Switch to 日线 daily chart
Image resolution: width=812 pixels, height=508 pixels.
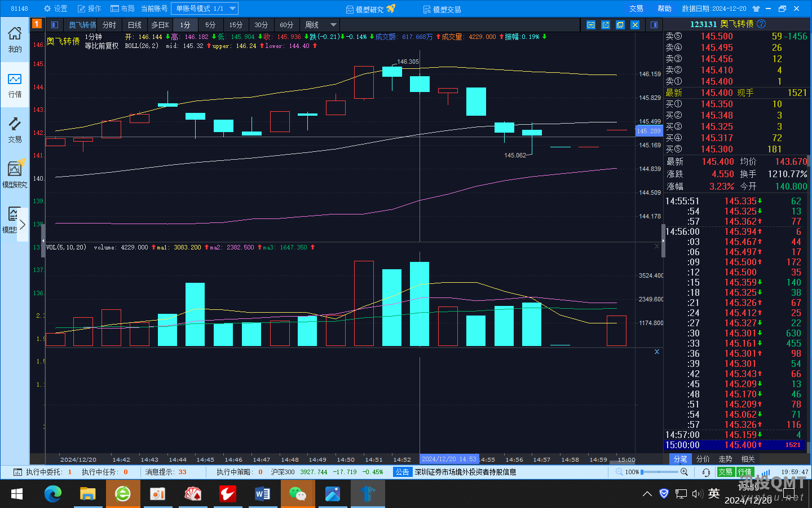click(134, 25)
